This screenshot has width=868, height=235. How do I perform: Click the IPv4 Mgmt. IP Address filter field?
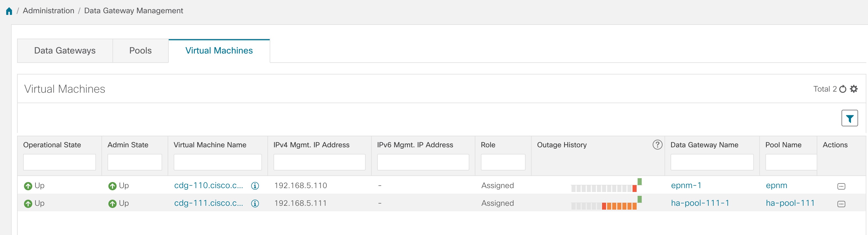[319, 162]
